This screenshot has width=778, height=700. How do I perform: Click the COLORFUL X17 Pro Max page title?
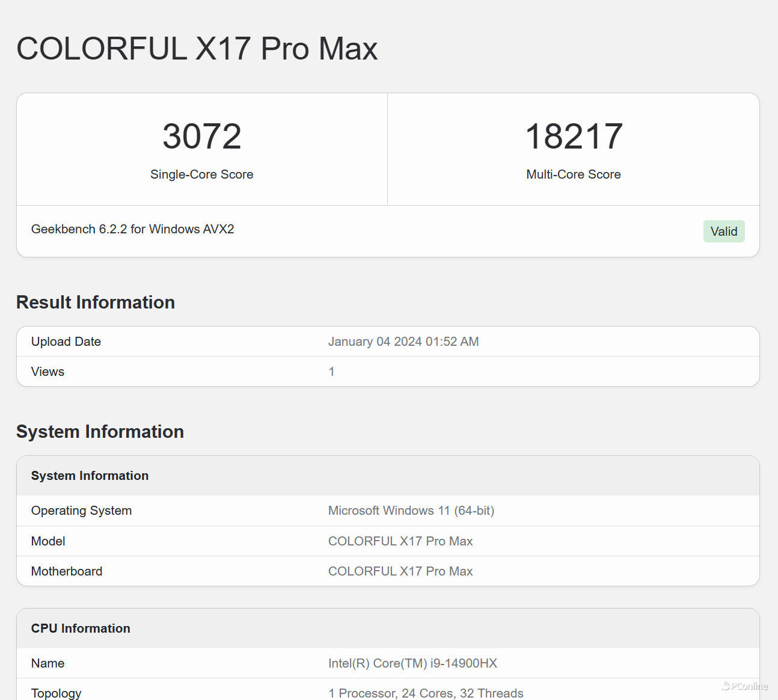pyautogui.click(x=197, y=49)
